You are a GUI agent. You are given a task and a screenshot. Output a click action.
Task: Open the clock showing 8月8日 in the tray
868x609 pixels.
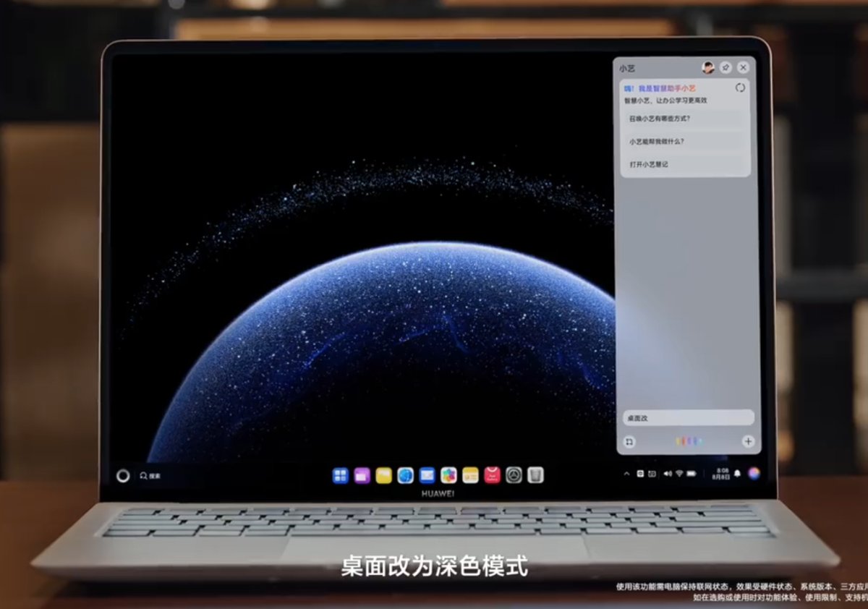point(723,474)
